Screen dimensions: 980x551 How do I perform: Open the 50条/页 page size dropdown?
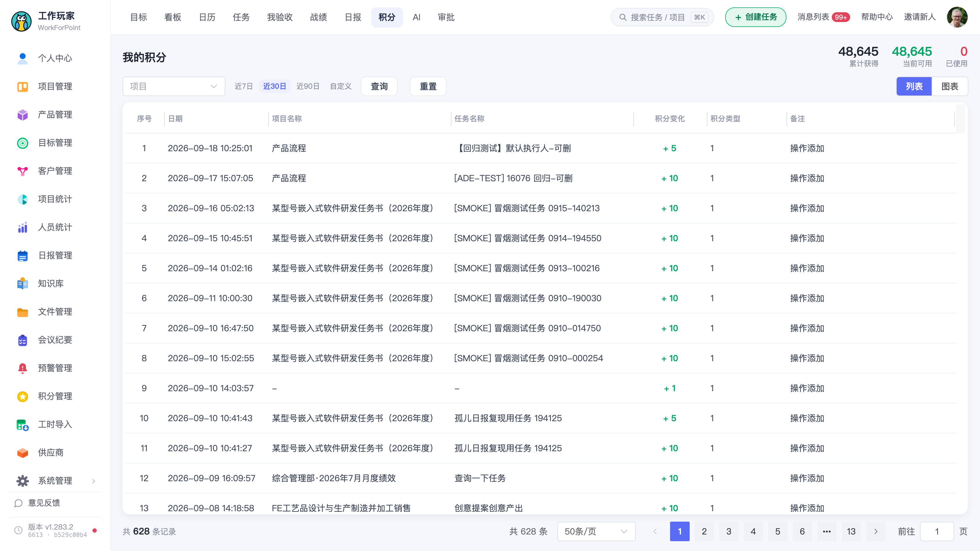pyautogui.click(x=596, y=531)
